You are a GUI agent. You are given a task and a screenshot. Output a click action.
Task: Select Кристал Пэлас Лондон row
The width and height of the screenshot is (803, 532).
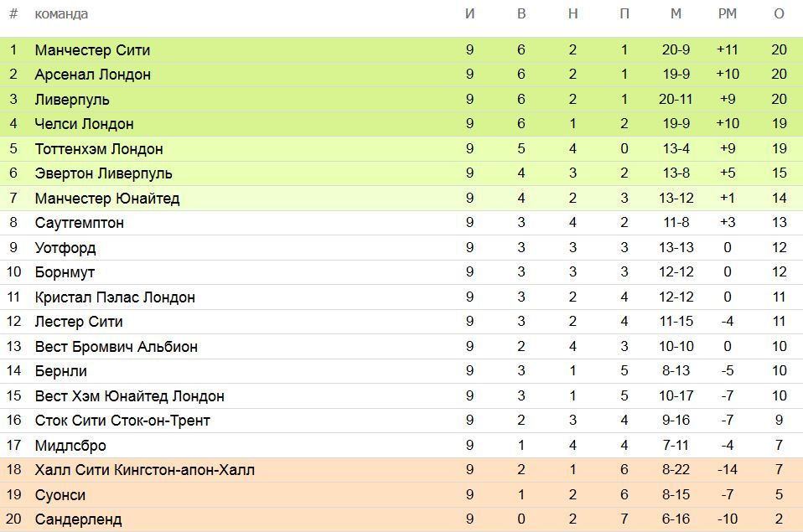coord(401,297)
